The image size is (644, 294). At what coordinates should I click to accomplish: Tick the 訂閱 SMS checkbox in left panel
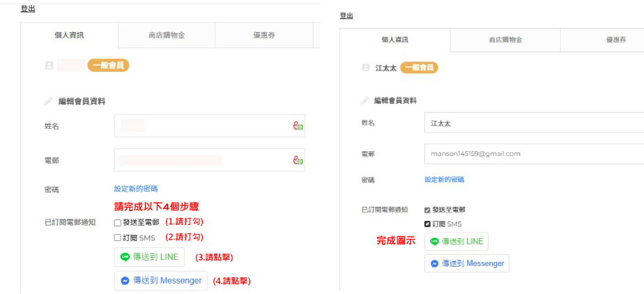[x=118, y=238]
